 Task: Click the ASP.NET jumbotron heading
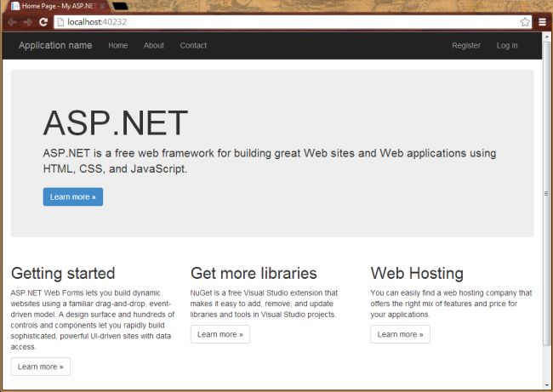coord(116,122)
